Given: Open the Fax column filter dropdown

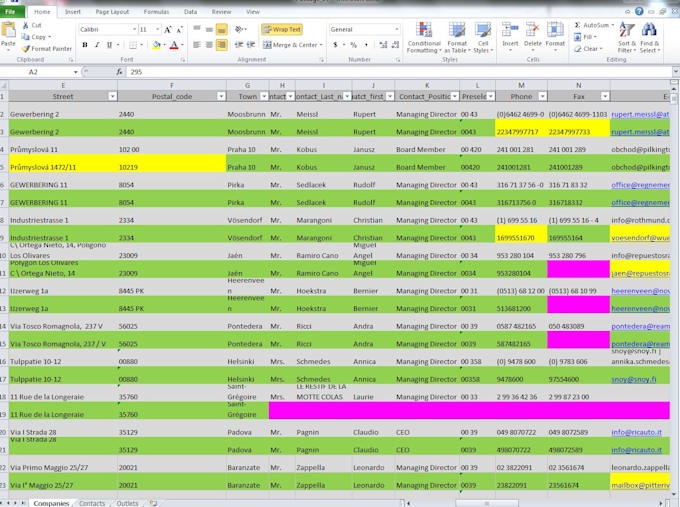Looking at the screenshot, I should click(605, 96).
